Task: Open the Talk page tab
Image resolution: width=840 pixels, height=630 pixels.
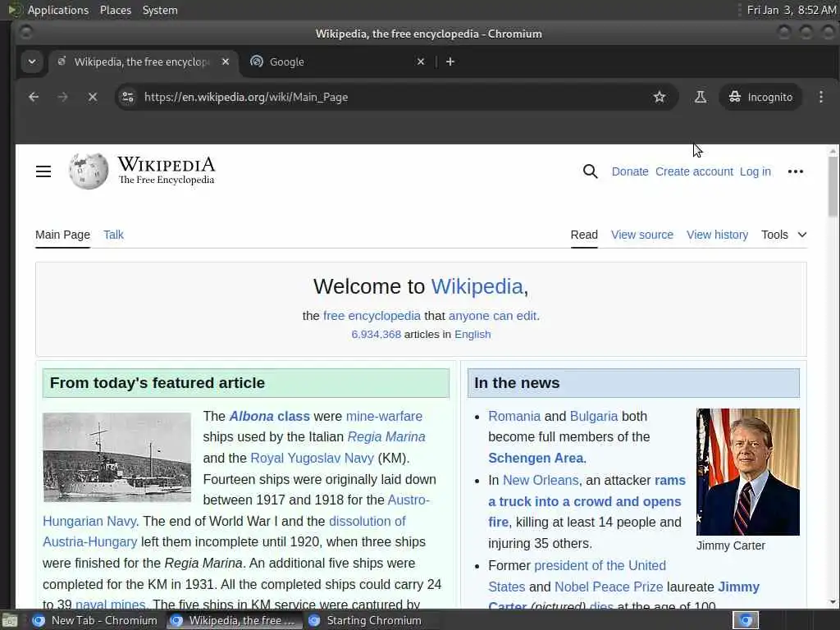Action: click(113, 235)
